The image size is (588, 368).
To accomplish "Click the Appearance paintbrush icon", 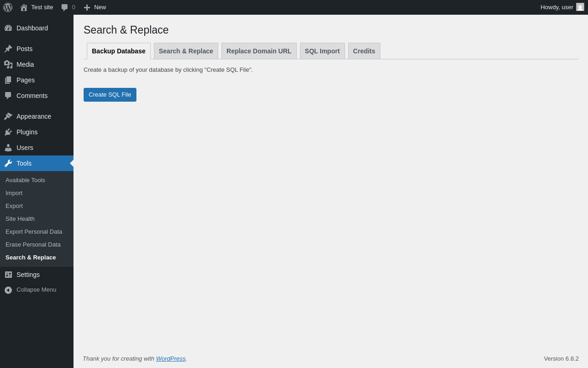I will [8, 116].
